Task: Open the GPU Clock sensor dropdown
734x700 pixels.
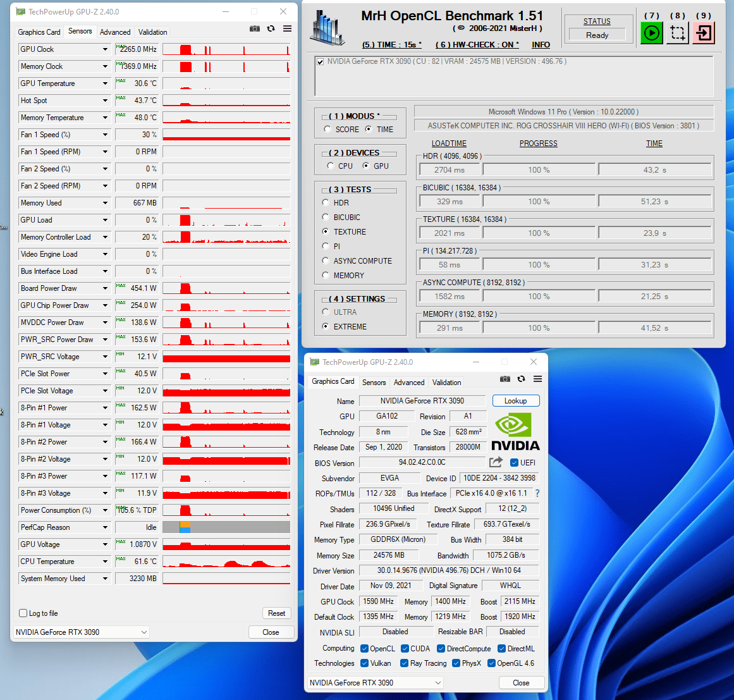Action: tap(105, 49)
